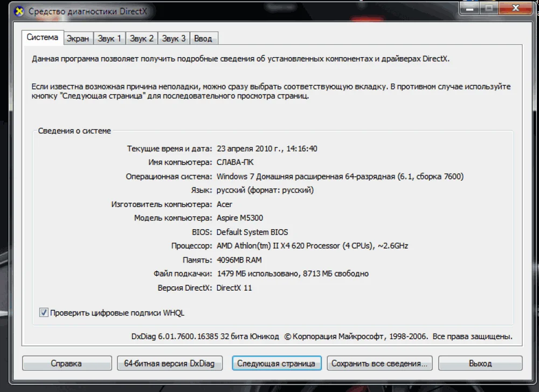The width and height of the screenshot is (539, 392).
Task: Open the Экран tab
Action: (78, 38)
